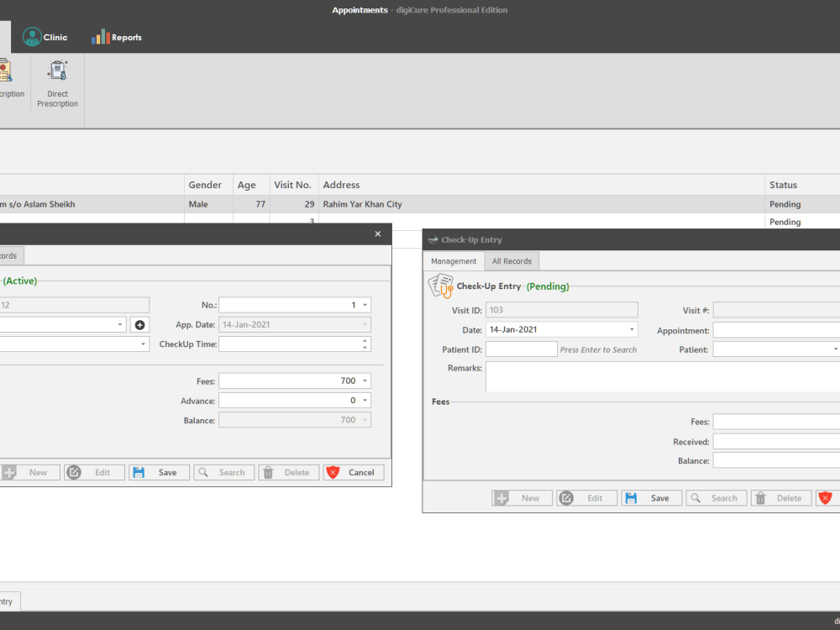Open the Date dropdown in Check-Up Entry

632,329
